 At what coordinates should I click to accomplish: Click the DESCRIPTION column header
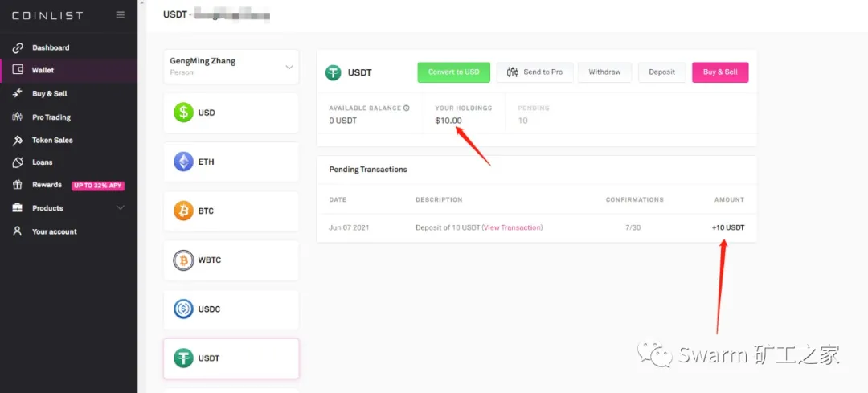[x=439, y=199]
